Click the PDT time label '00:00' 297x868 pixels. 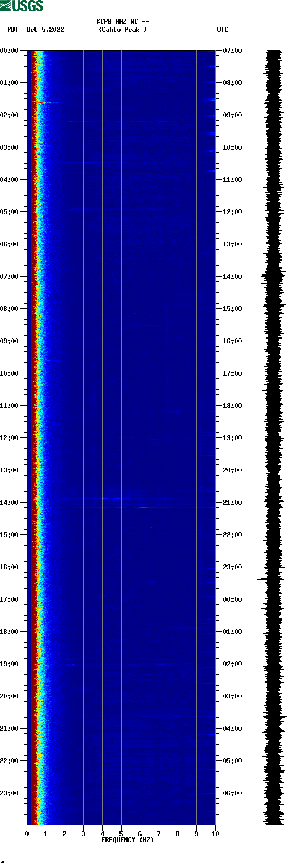click(9, 51)
